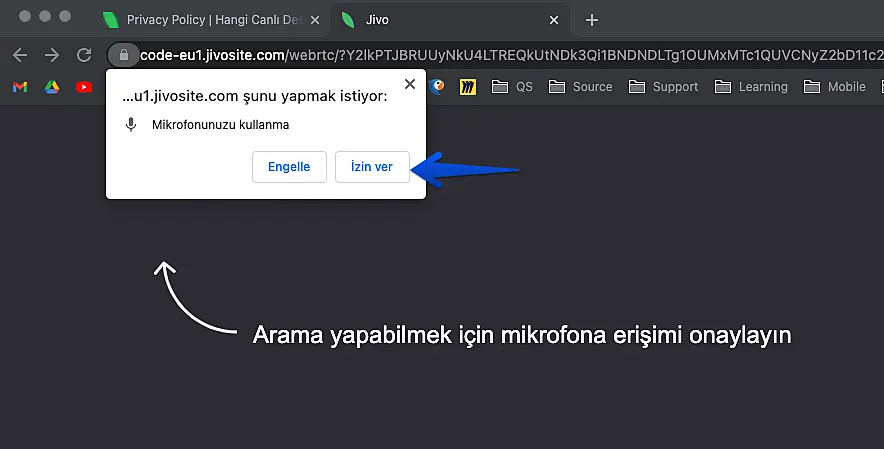Open the YouTube bookmark
Screen dimensions: 884x449
84,87
